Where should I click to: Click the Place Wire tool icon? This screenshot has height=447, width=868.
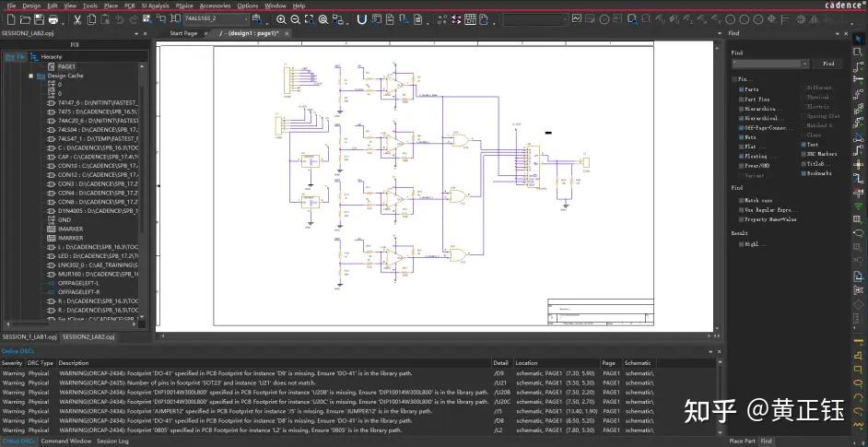pos(858,66)
